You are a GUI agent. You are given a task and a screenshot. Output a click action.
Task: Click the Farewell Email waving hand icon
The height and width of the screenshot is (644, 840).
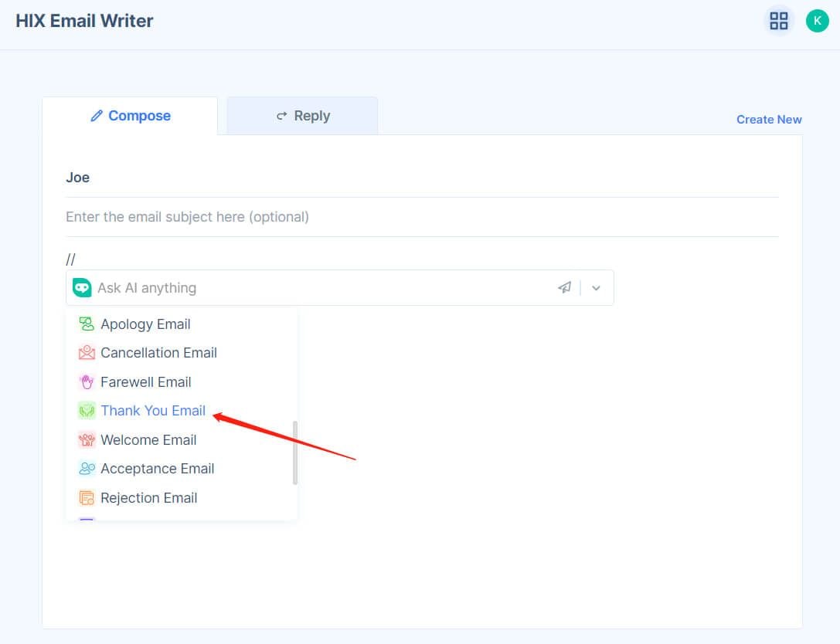click(x=87, y=381)
